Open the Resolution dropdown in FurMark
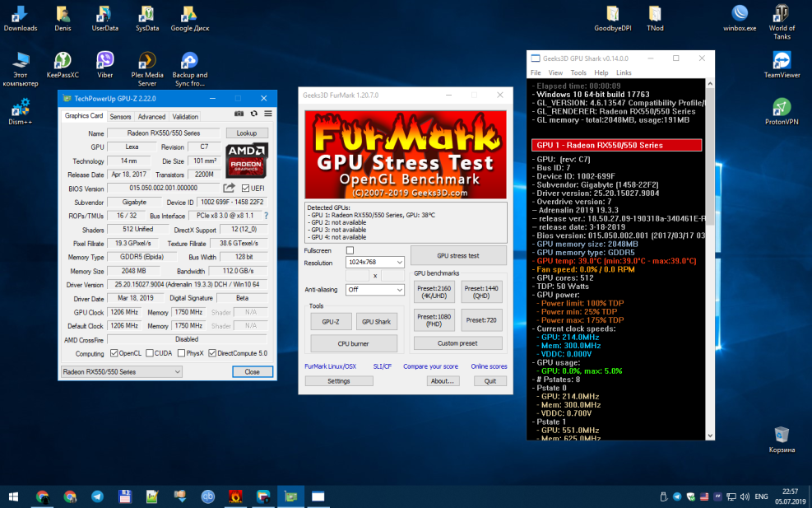This screenshot has height=508, width=812. pos(375,263)
